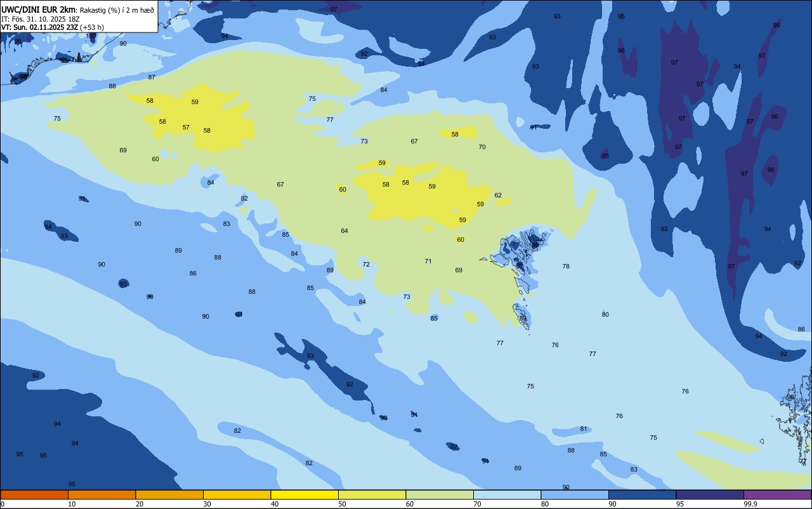Click the 95–99.9 indigo legend segment

click(710, 494)
